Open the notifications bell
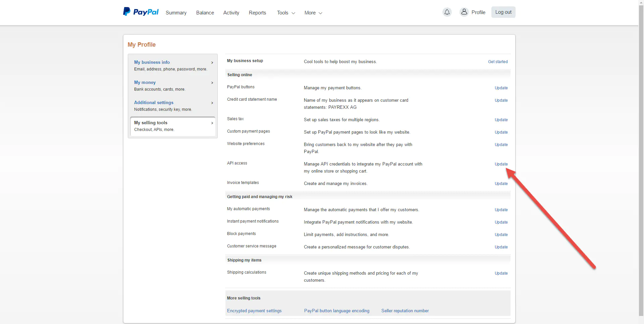 click(x=447, y=12)
